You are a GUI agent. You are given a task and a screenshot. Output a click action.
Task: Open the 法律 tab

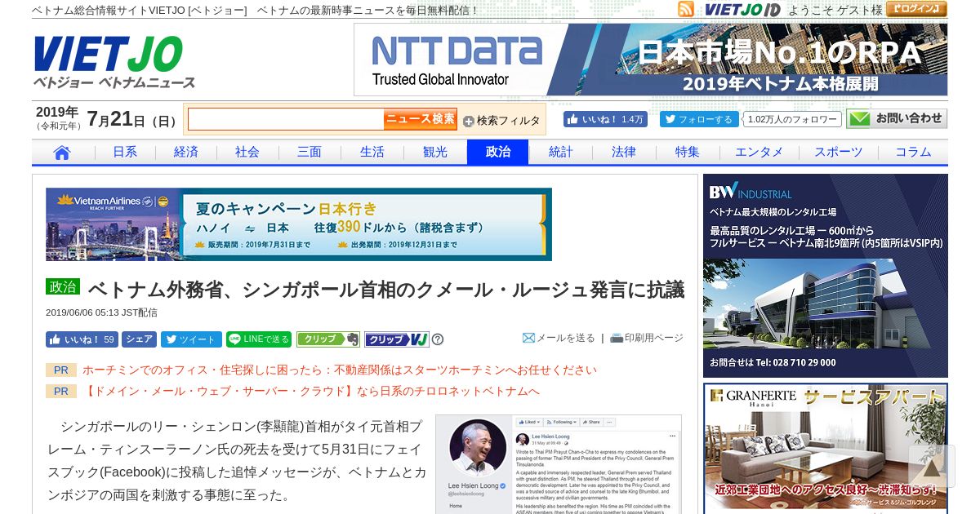(624, 153)
